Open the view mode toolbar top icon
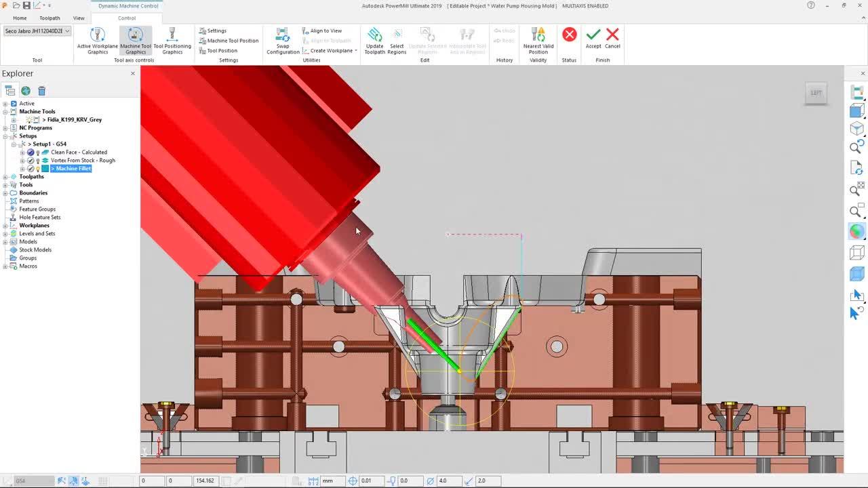868x488 pixels. (856, 91)
